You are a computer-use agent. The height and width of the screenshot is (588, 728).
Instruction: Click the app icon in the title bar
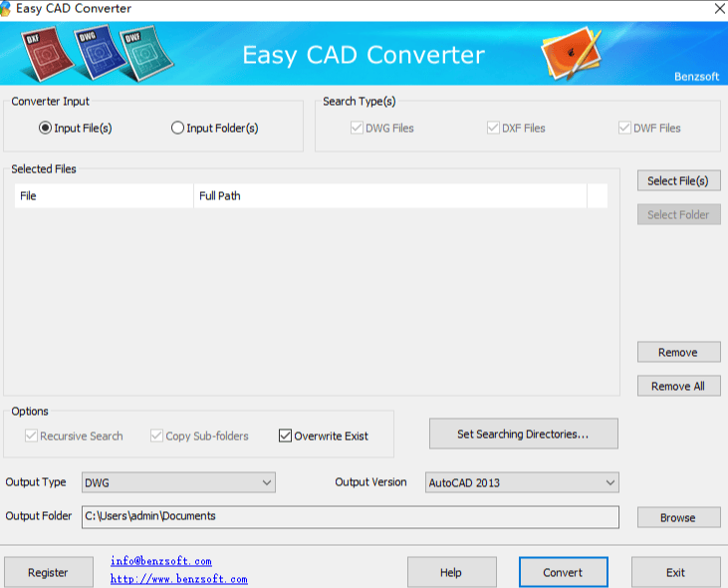tap(5, 9)
